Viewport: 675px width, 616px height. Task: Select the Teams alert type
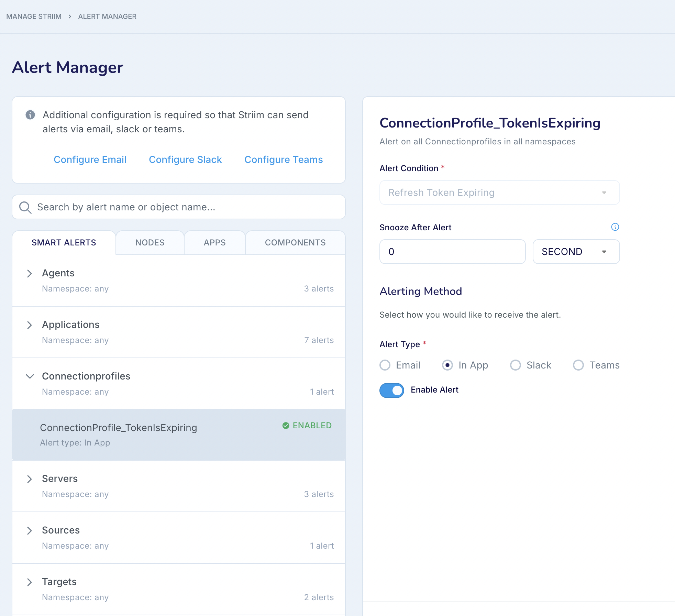[x=578, y=365]
